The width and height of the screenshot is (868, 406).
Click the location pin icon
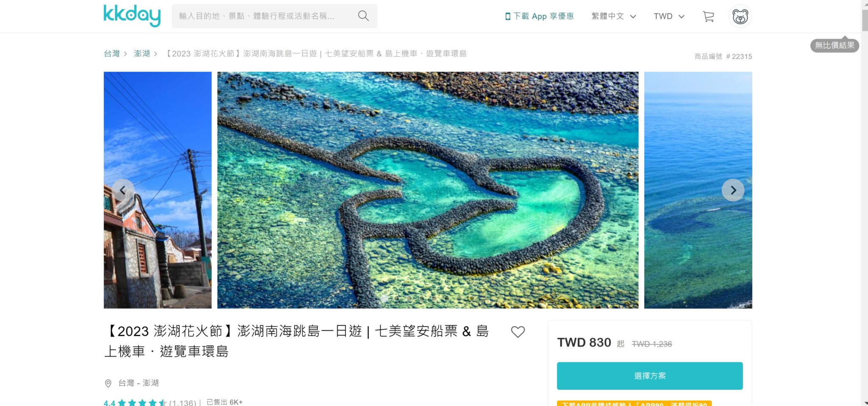(108, 383)
